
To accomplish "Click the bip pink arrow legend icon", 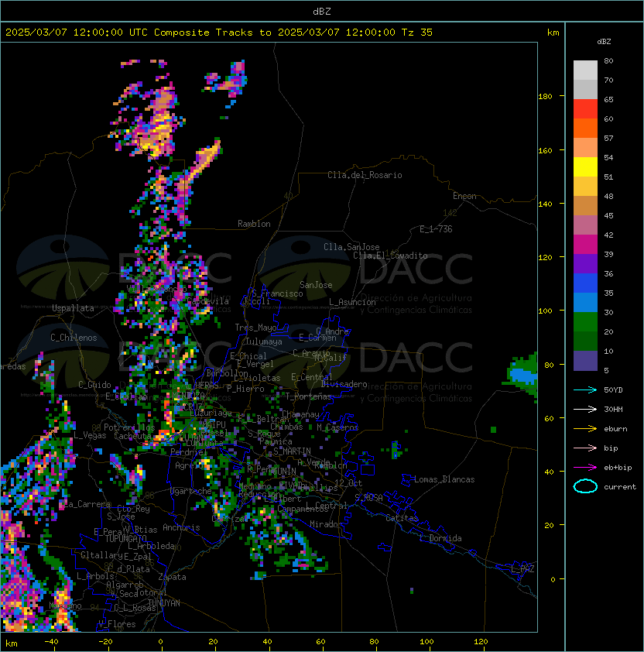I will click(585, 448).
